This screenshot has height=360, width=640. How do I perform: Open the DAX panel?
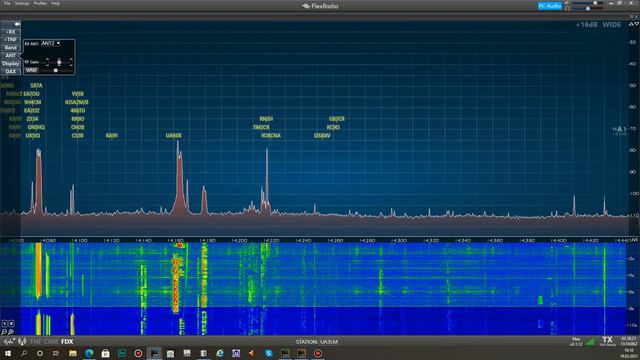pos(11,71)
